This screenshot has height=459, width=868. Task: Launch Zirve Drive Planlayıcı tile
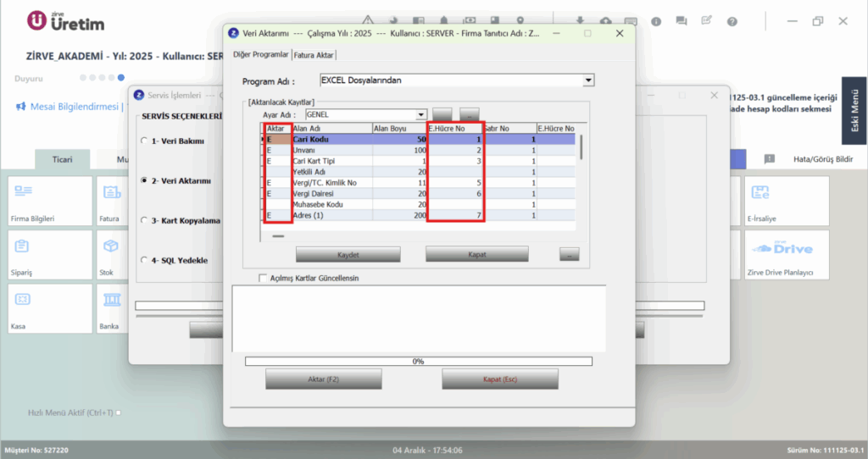coord(787,255)
